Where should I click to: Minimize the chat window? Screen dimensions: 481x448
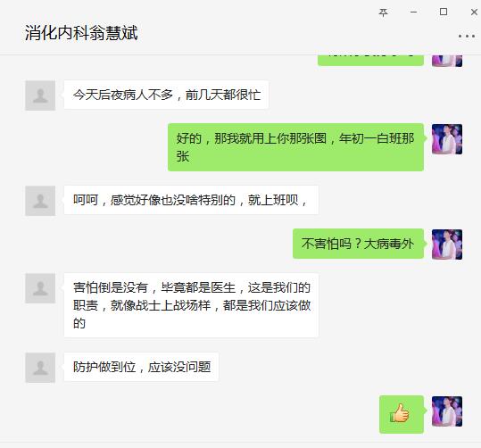point(413,12)
